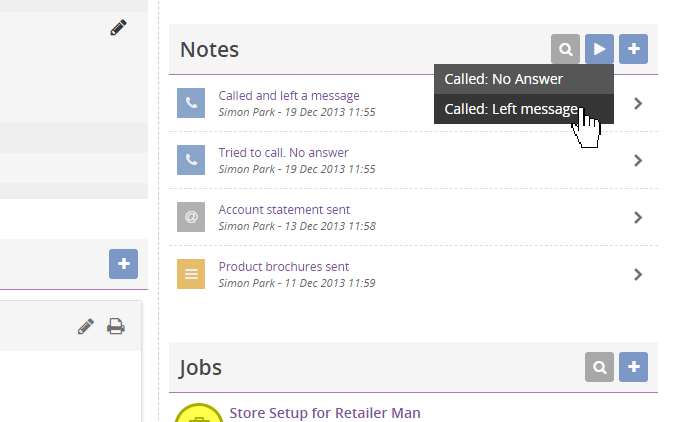Click the email @ icon for Account statement

coord(191,217)
